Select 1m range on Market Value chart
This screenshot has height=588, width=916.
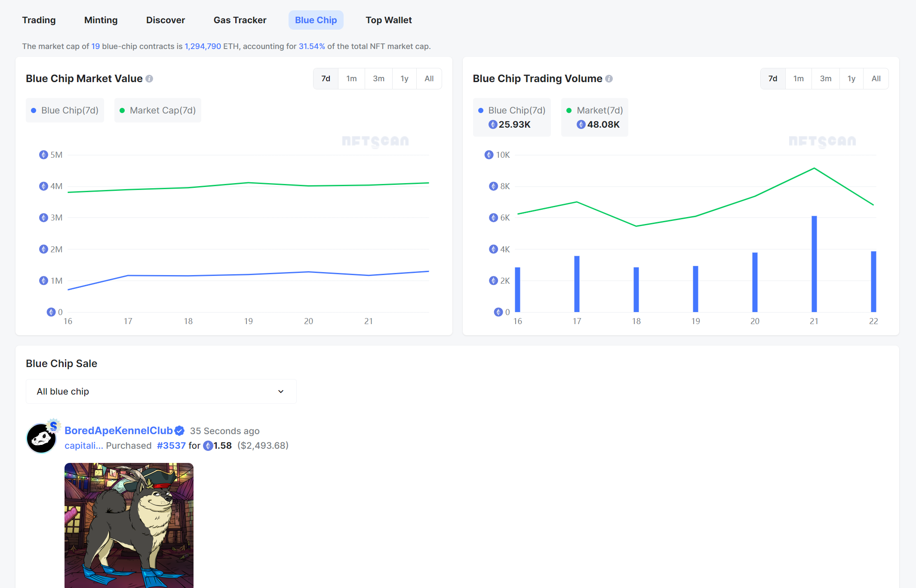[x=351, y=79]
